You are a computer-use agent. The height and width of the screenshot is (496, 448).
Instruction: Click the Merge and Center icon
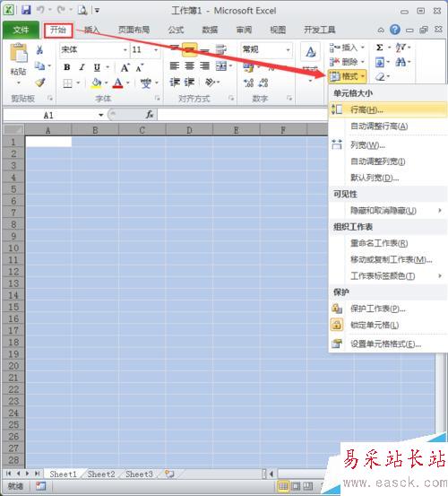click(221, 66)
